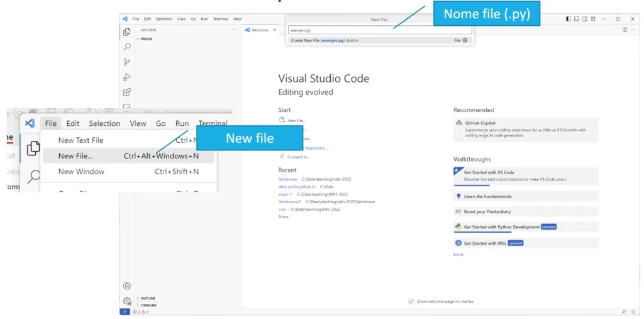The image size is (644, 319).
Task: Open Edit menu in main window menu bar
Action: 147,19
